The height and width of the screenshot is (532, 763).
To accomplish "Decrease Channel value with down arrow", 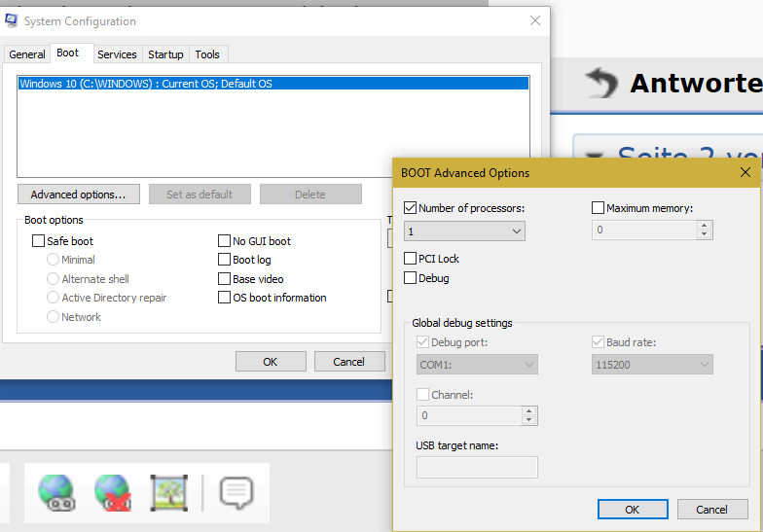I will [x=529, y=420].
